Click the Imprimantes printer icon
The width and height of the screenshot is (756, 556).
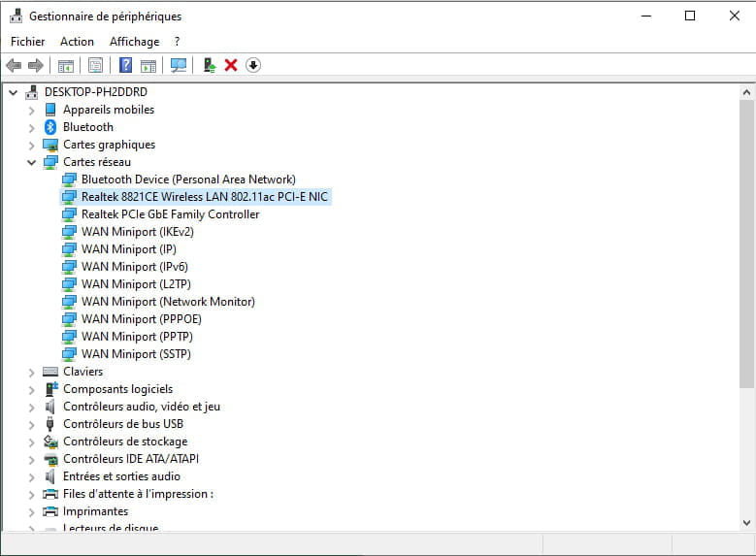coord(50,511)
